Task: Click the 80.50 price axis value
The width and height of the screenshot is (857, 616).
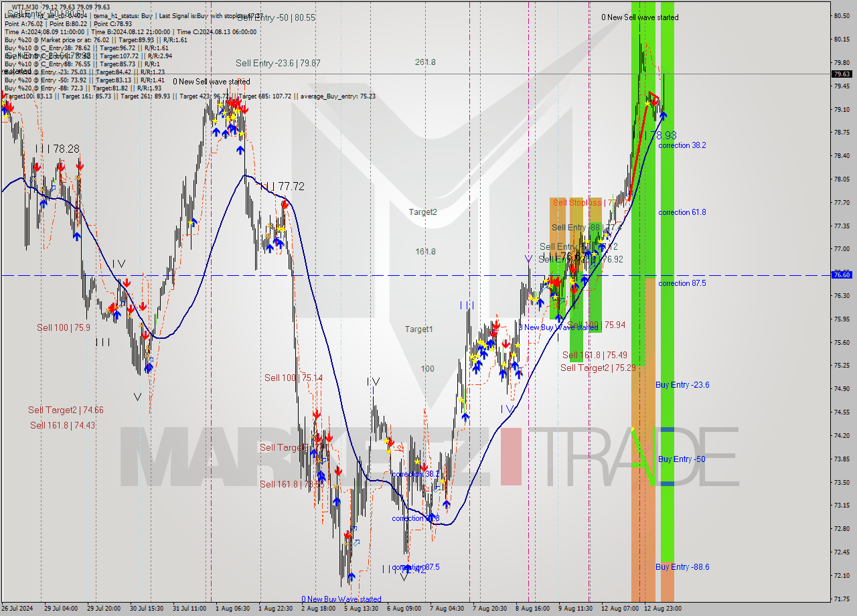Action: (x=842, y=16)
